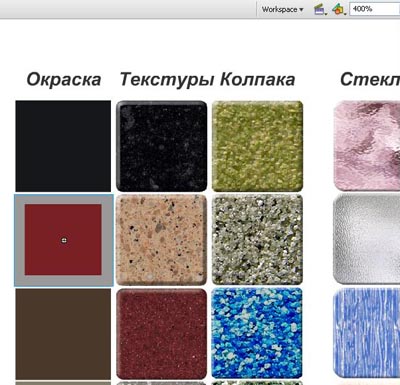Pick the blue streaked glass sample
400x385 pixels.
click(x=367, y=333)
